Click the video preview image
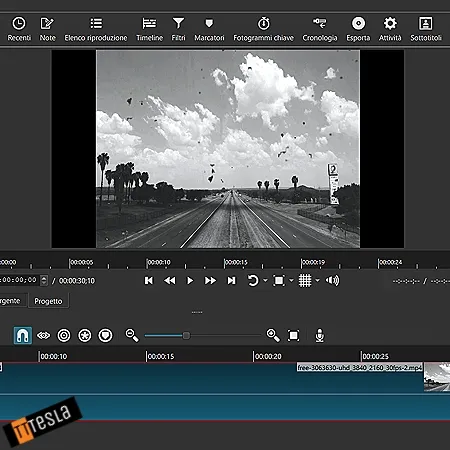450x450 pixels. tap(228, 149)
